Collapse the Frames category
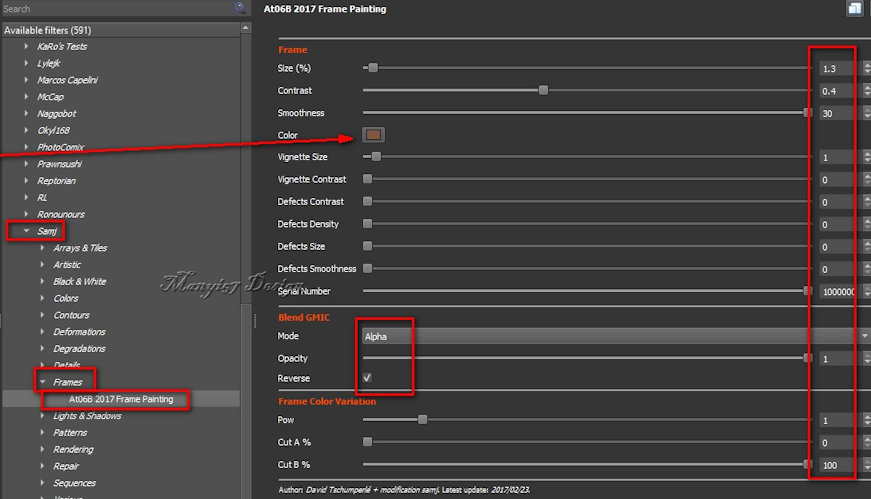This screenshot has height=499, width=871. coord(42,382)
